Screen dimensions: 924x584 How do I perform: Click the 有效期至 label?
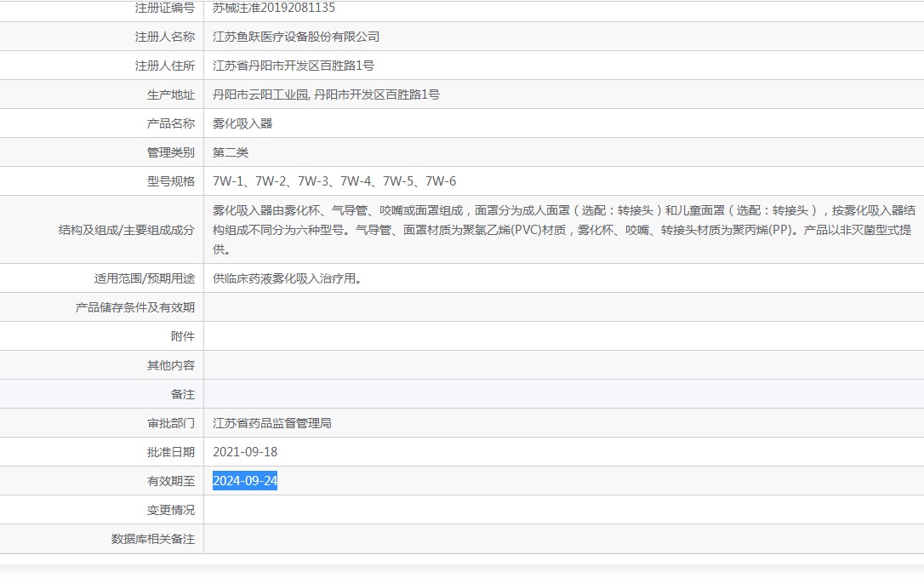[x=171, y=480]
